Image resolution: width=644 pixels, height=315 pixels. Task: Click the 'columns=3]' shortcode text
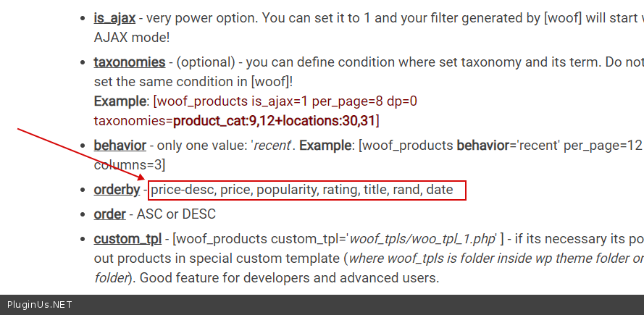pyautogui.click(x=130, y=164)
